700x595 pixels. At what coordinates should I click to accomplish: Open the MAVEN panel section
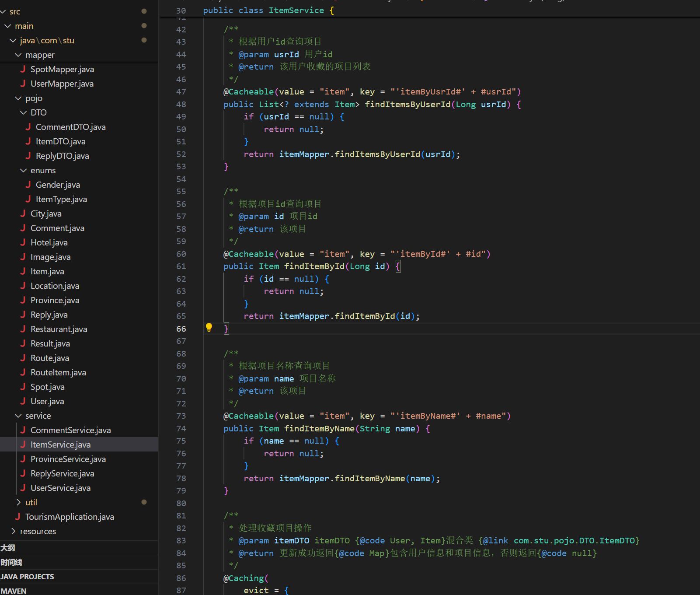[x=14, y=591]
